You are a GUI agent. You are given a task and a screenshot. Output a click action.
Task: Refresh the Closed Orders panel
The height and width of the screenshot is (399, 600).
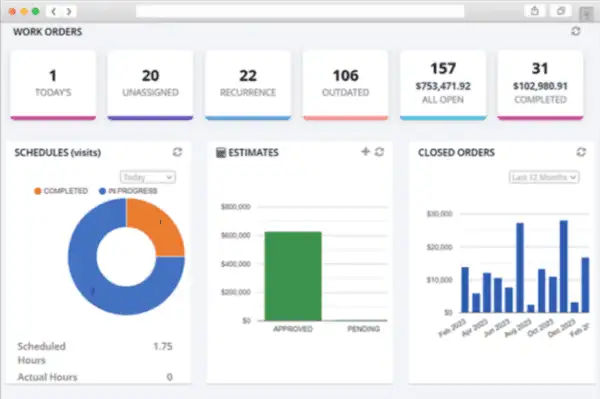coord(581,152)
